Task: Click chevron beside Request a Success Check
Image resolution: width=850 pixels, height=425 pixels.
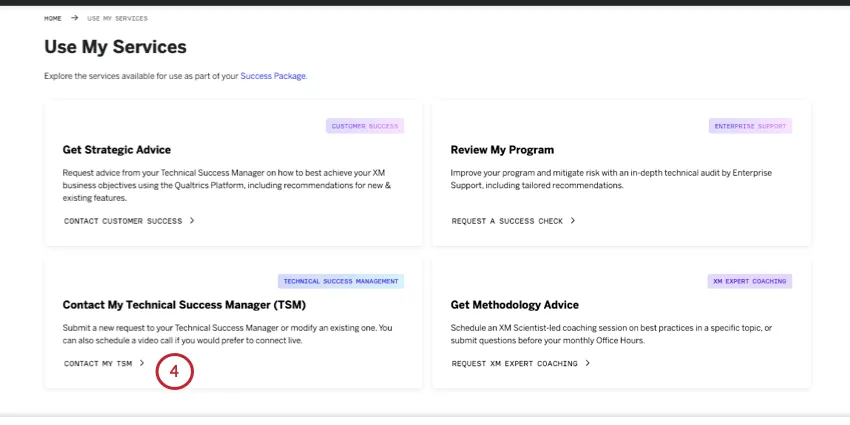Action: [573, 221]
